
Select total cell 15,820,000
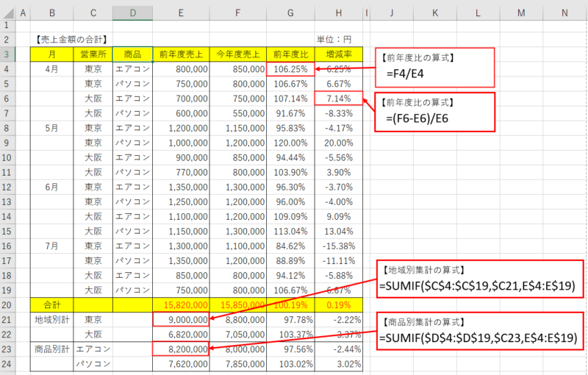click(x=181, y=305)
